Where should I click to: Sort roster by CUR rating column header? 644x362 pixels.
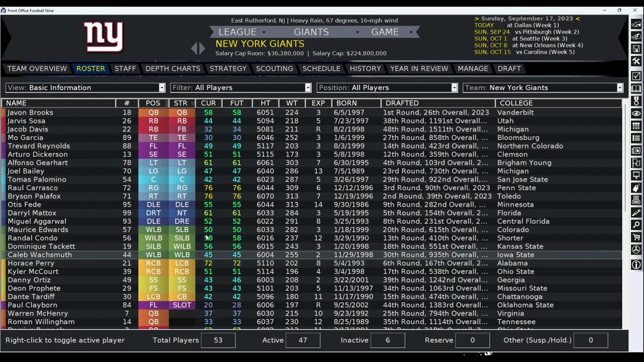[208, 103]
